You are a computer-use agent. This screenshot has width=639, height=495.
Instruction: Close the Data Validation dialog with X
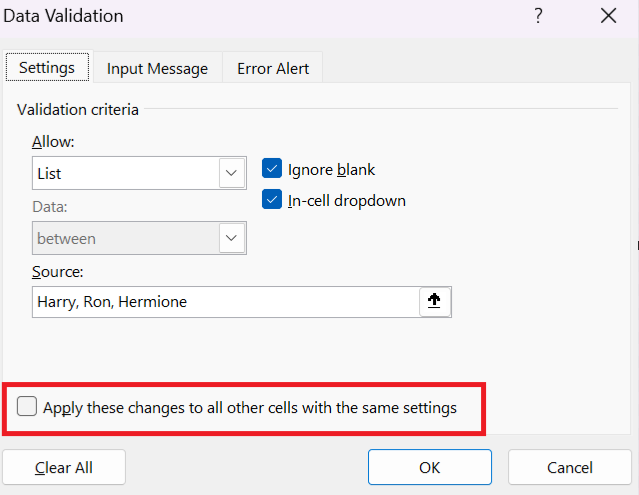[x=608, y=16]
